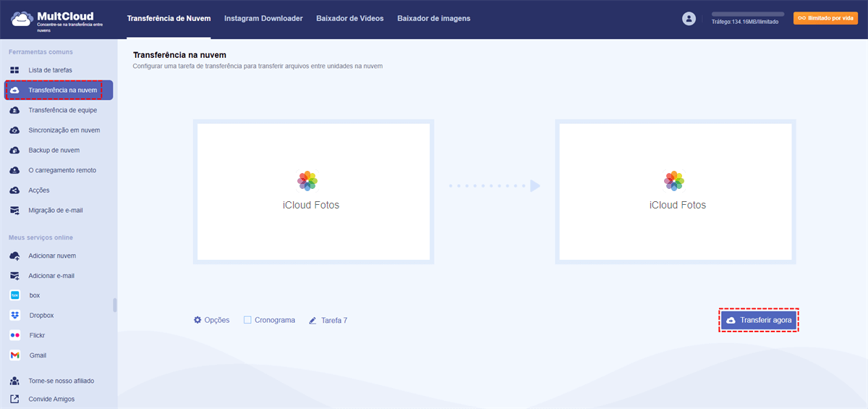
Task: Click the traffic usage progress bar
Action: (x=748, y=14)
